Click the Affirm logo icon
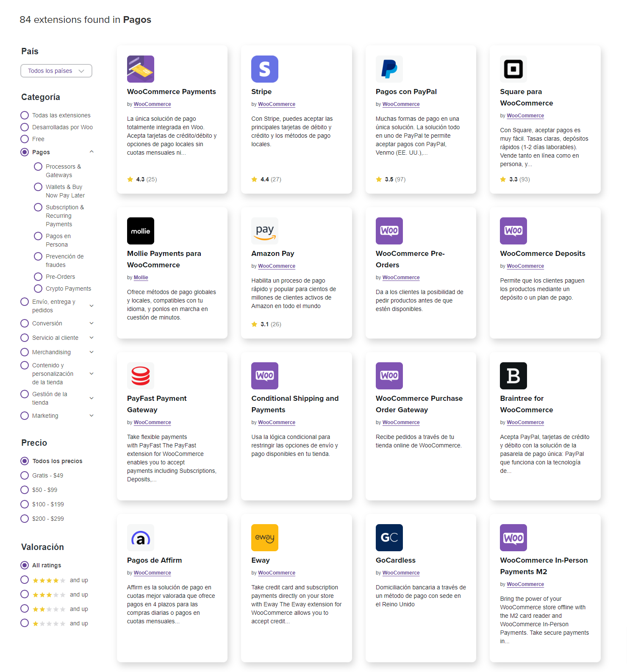 coord(141,538)
